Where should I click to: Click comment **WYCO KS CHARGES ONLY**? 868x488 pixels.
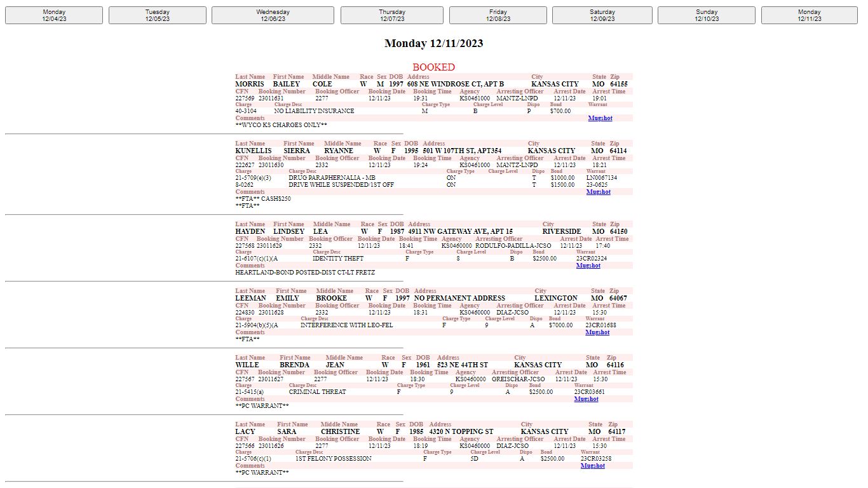coord(281,125)
